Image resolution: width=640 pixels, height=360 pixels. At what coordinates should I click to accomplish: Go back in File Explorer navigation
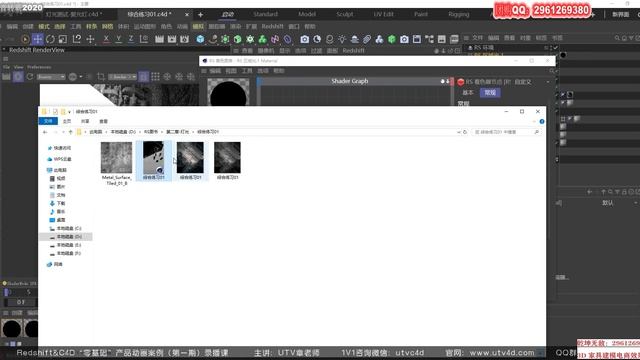point(45,132)
